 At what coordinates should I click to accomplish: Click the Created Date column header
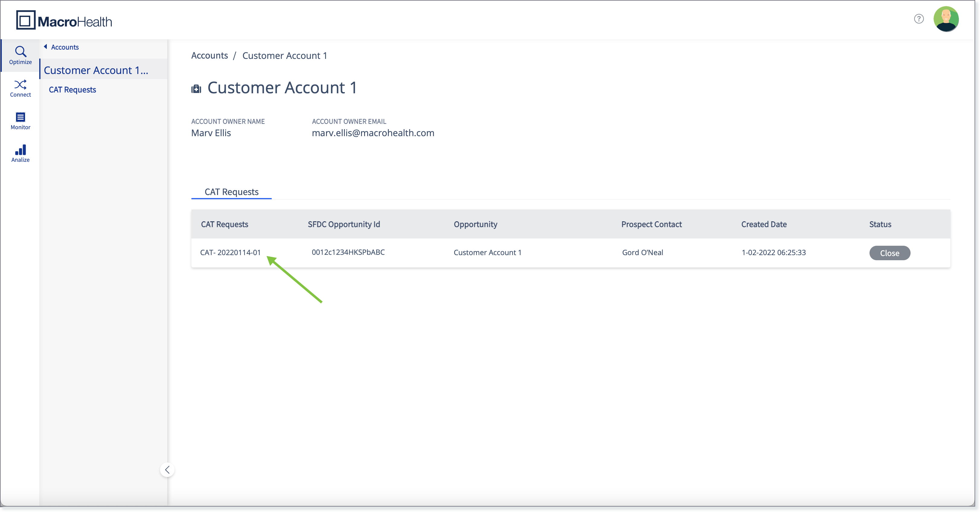[x=764, y=224]
